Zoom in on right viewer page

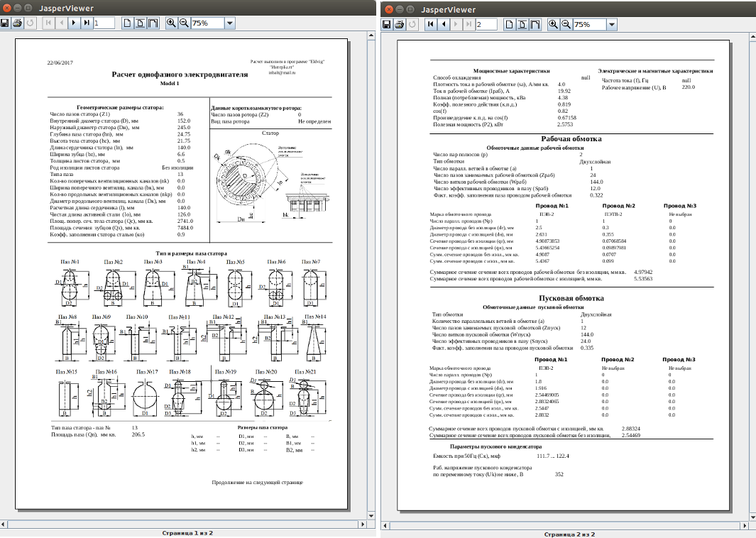pos(553,24)
